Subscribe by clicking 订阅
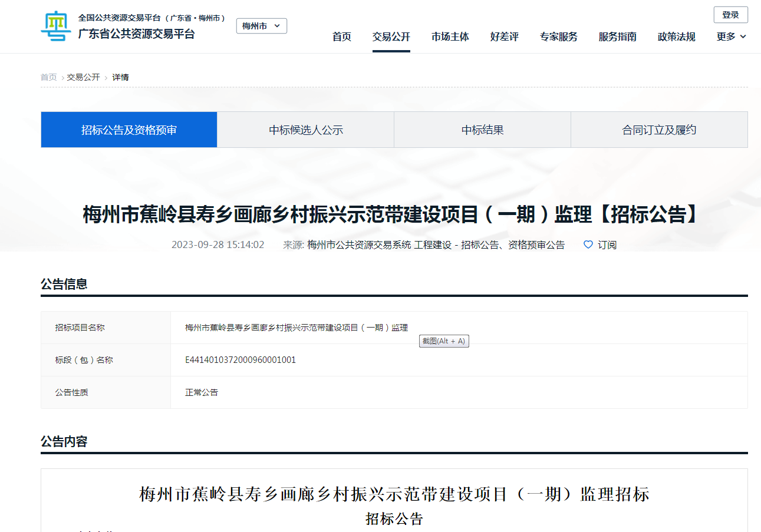The width and height of the screenshot is (761, 532). point(607,244)
